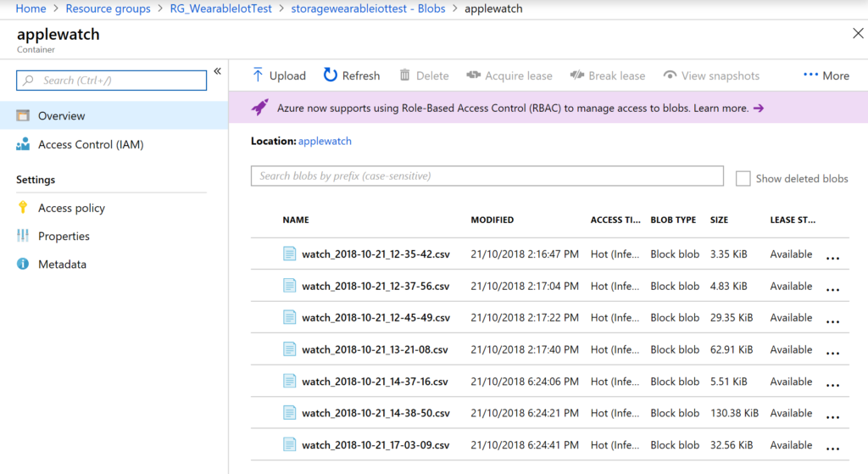Navigate to Resource groups breadcrumb
Image resolution: width=868 pixels, height=474 pixels.
(x=108, y=8)
